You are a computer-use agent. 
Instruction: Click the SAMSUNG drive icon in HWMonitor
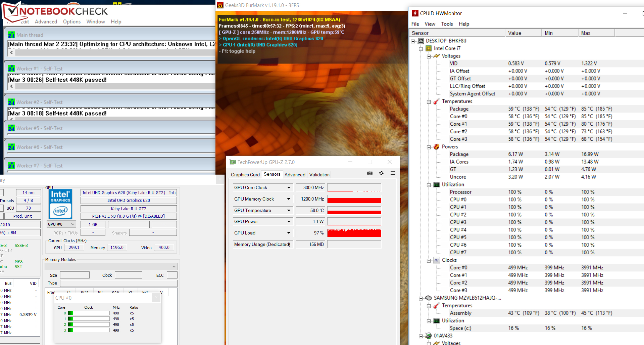pos(429,298)
